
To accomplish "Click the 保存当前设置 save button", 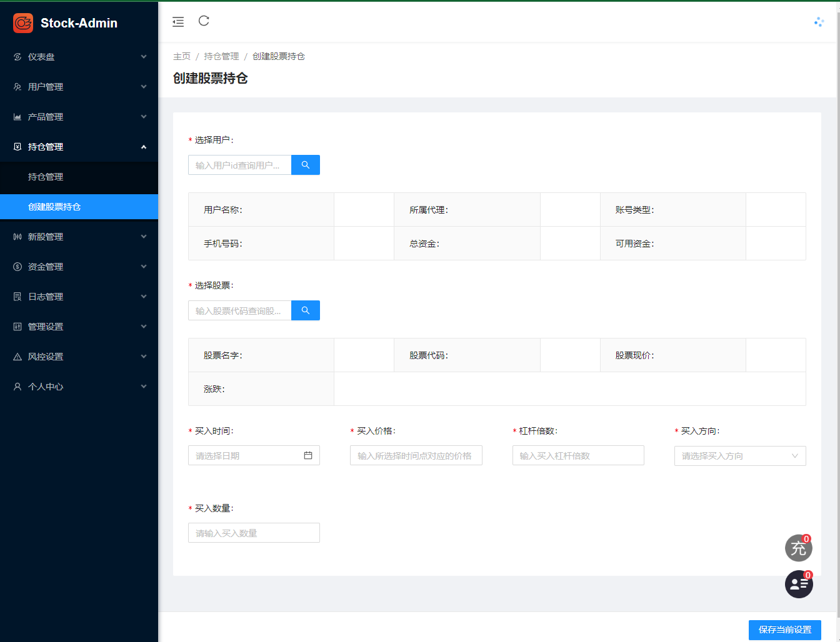I will (x=784, y=630).
